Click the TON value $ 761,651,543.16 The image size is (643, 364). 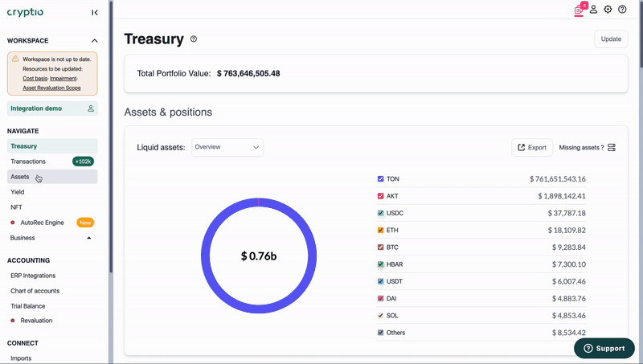(x=557, y=178)
